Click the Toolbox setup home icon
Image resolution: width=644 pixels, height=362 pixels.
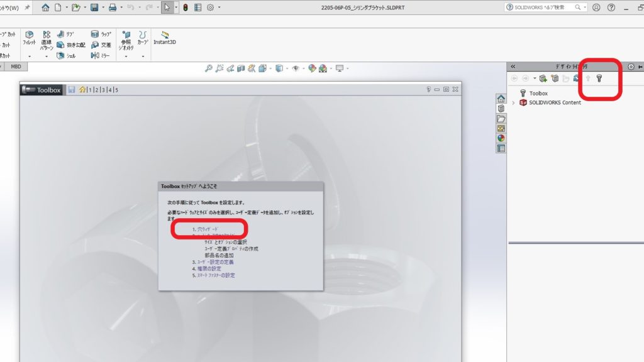point(82,90)
